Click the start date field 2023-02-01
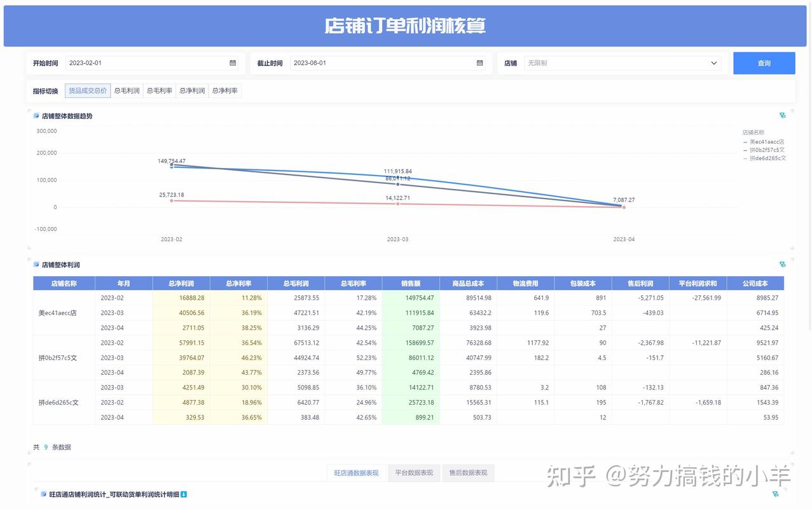 click(x=152, y=63)
